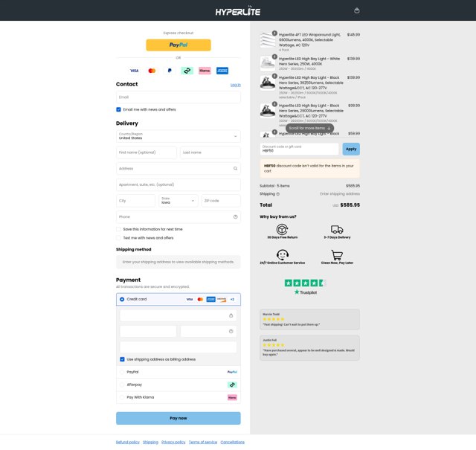The height and width of the screenshot is (450, 476).
Task: Click the $99.99 Black High Bay Light thumbnail
Action: point(268,110)
